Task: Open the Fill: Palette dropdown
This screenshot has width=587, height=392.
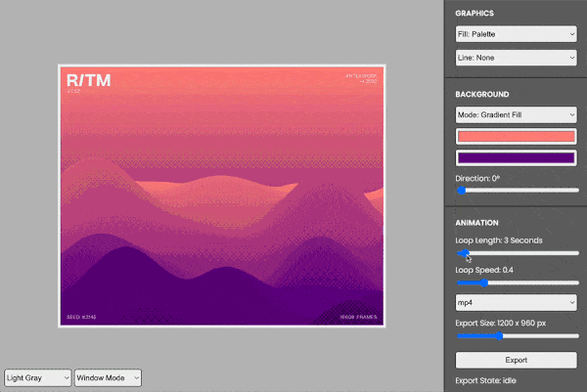Action: [516, 34]
